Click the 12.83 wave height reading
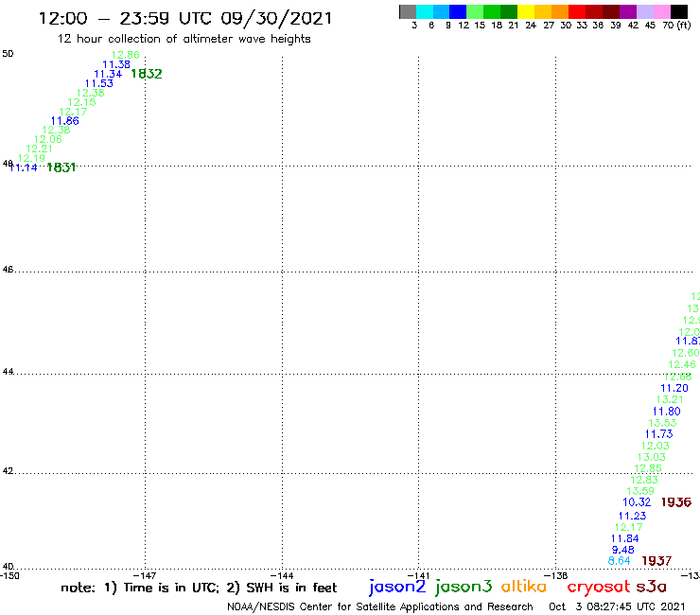Screen dimensions: 700x615 (x=644, y=480)
